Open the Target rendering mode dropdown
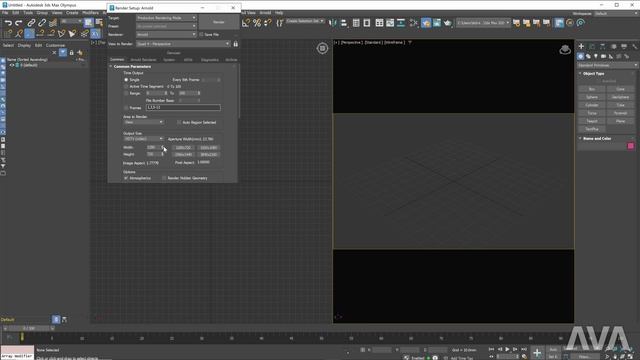 166,18
